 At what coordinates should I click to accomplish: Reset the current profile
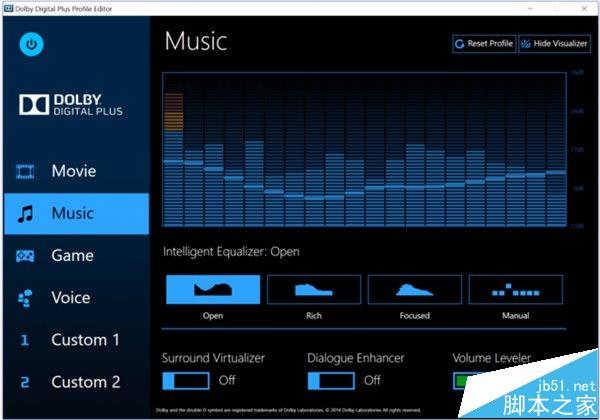tap(484, 44)
